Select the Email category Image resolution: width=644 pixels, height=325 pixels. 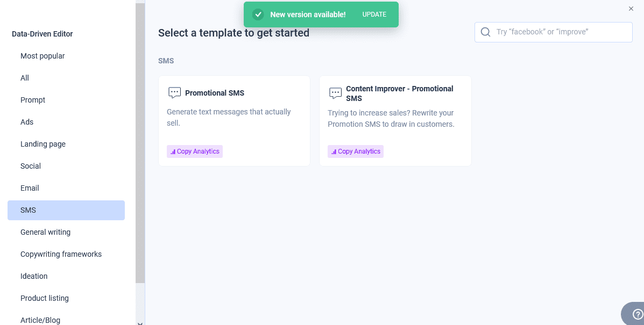(x=30, y=188)
